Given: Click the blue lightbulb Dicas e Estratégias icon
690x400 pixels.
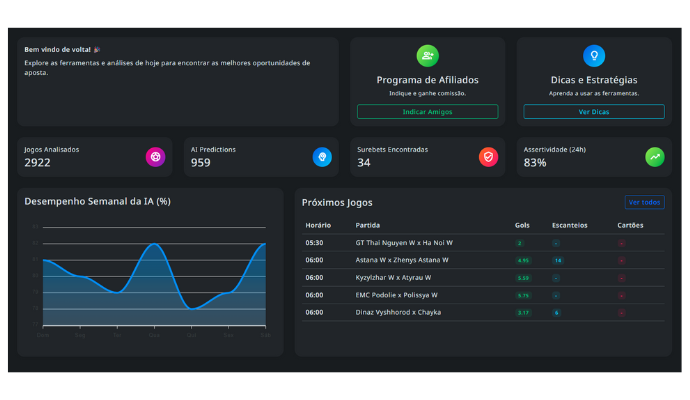Looking at the screenshot, I should tap(594, 56).
